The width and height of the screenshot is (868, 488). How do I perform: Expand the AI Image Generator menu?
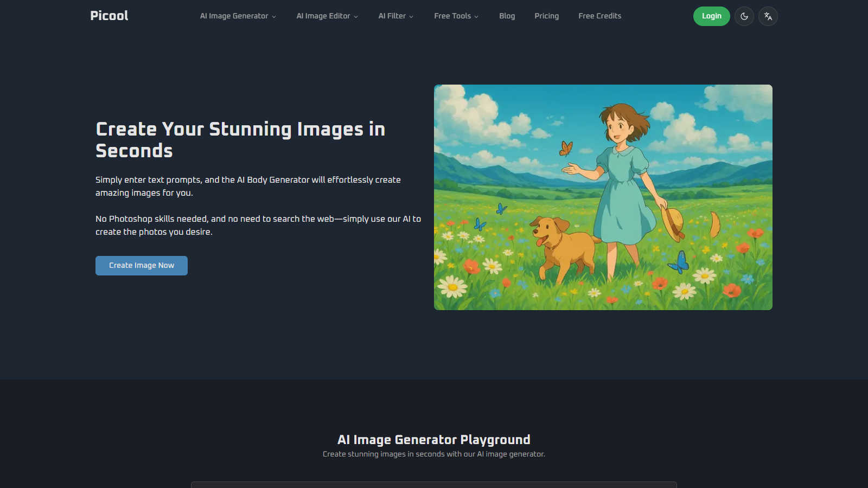(238, 16)
